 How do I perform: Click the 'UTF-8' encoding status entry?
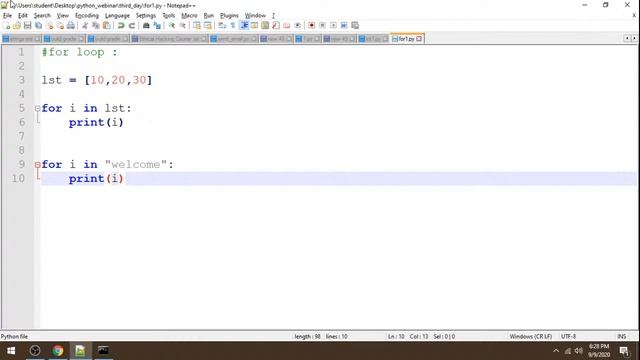(x=569, y=336)
